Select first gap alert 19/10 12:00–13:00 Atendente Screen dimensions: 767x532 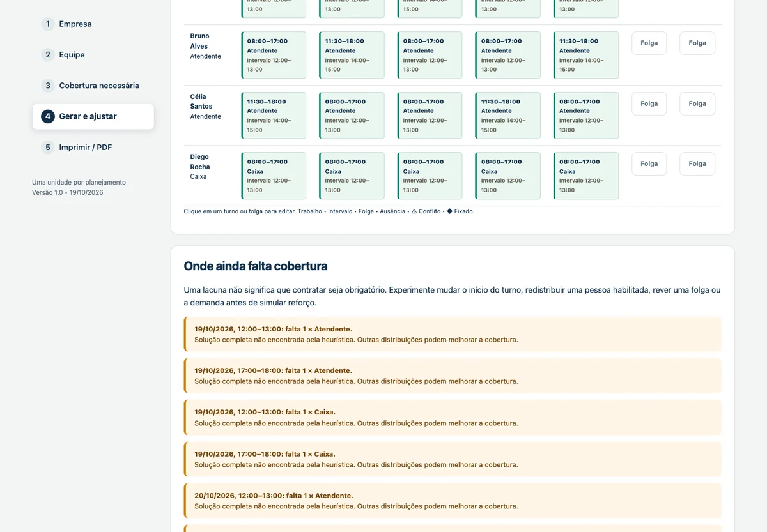pos(453,334)
